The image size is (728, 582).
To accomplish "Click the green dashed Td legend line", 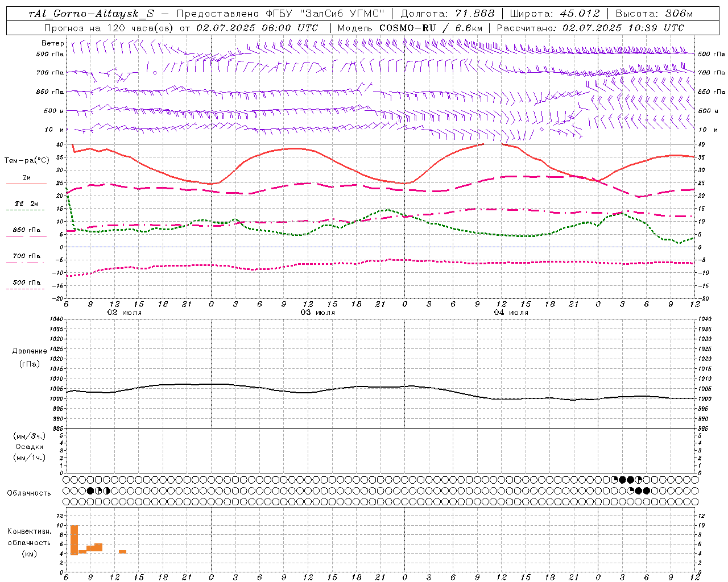I will click(x=25, y=210).
